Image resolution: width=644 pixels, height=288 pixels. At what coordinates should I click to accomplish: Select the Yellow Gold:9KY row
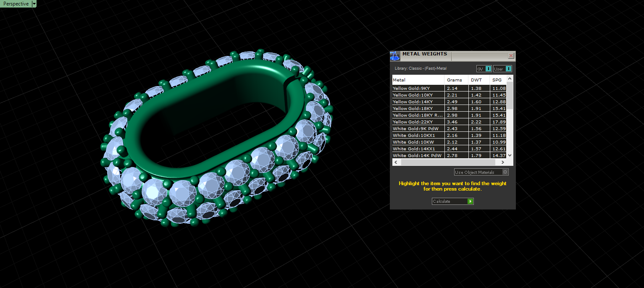pyautogui.click(x=449, y=88)
